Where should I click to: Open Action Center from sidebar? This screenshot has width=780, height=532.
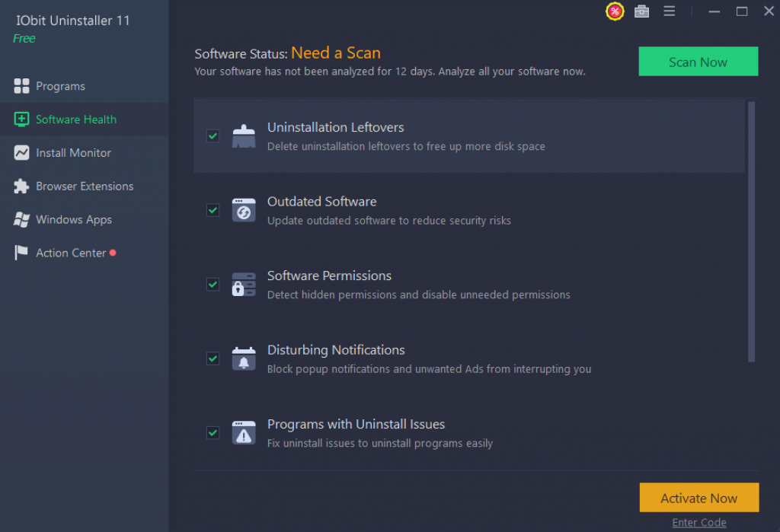tap(71, 253)
